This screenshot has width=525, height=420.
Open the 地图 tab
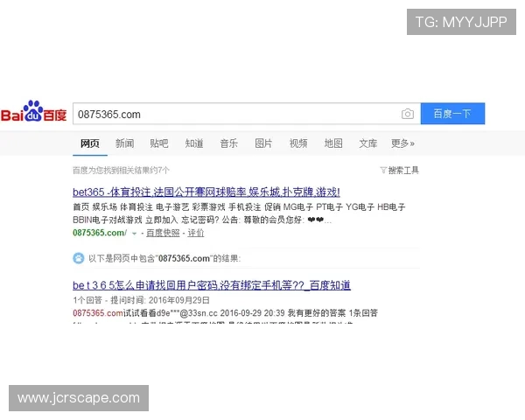[333, 143]
